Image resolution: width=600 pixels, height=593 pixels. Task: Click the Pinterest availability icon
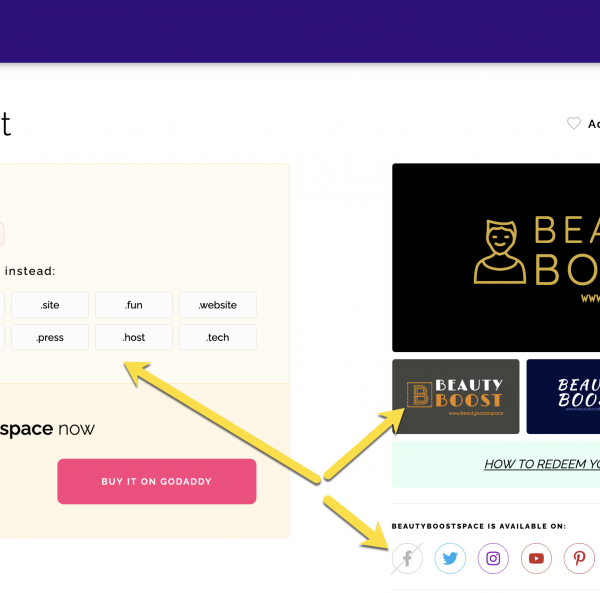click(x=579, y=558)
